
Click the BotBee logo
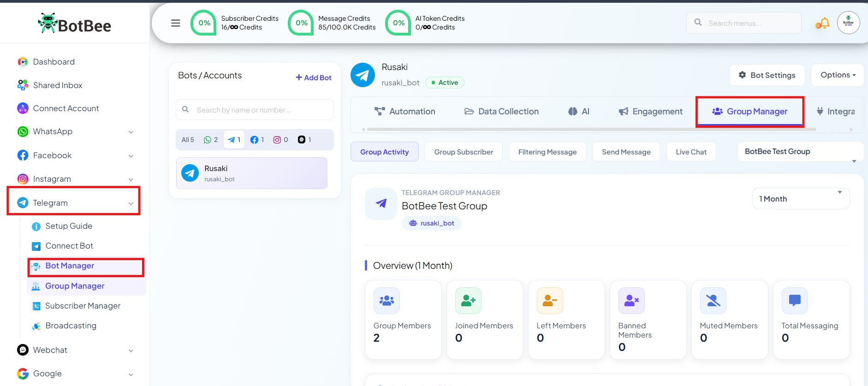coord(74,24)
